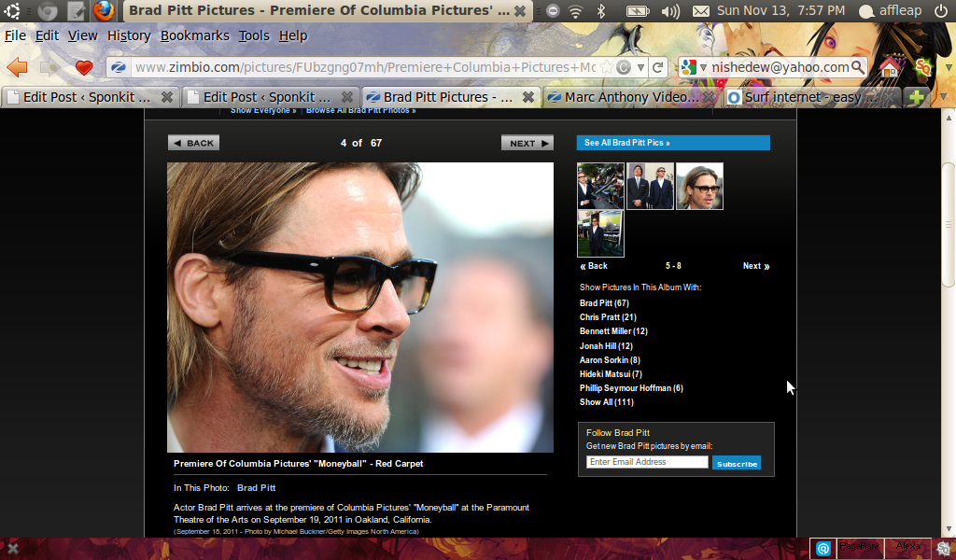Click the grey C icon in address bar
The image size is (956, 560).
(623, 67)
